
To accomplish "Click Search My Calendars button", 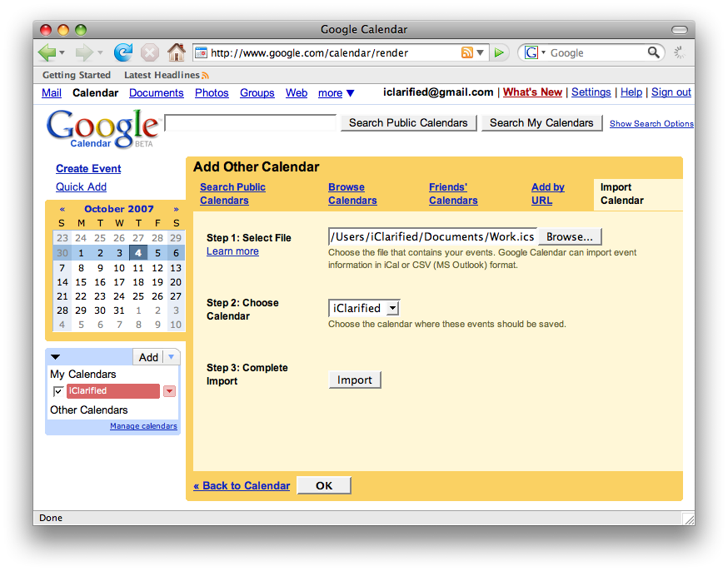I will (541, 123).
